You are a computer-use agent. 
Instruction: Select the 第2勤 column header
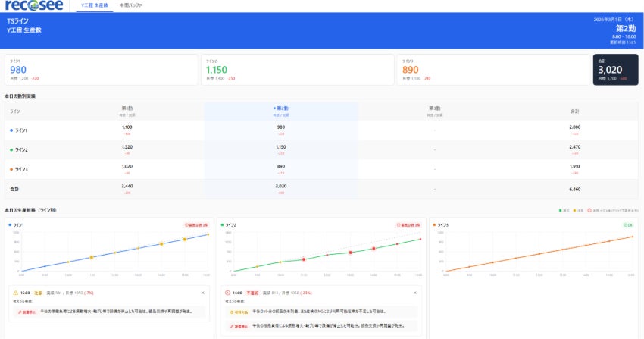[281, 111]
